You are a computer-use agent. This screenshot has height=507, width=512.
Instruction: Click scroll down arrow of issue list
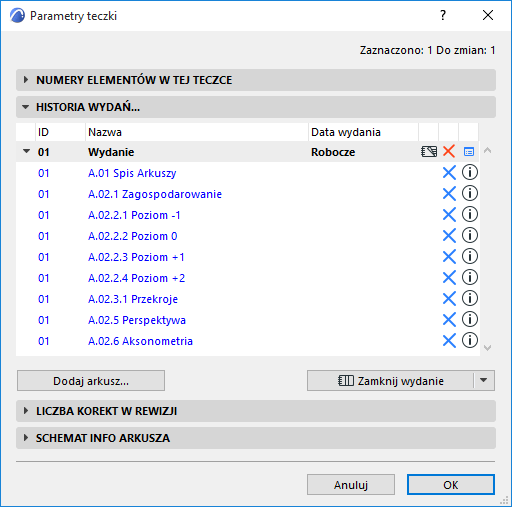tap(487, 348)
